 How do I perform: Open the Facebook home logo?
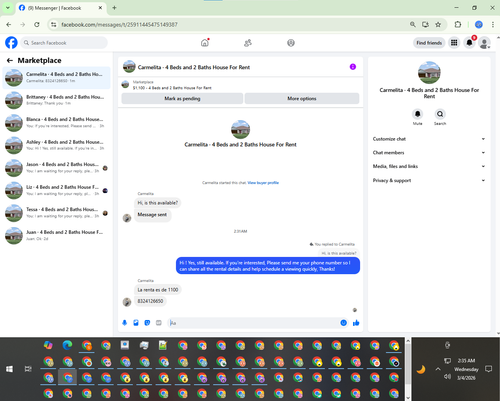[x=11, y=43]
